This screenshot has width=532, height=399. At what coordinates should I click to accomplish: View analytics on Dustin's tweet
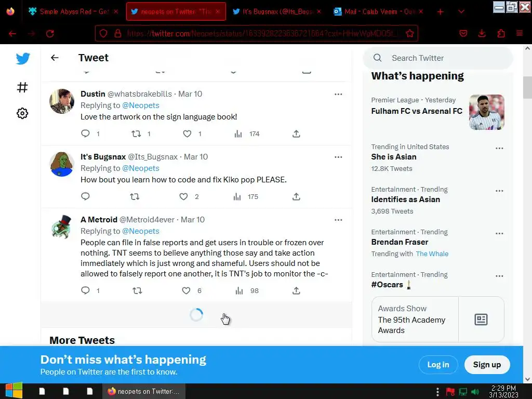click(x=238, y=134)
